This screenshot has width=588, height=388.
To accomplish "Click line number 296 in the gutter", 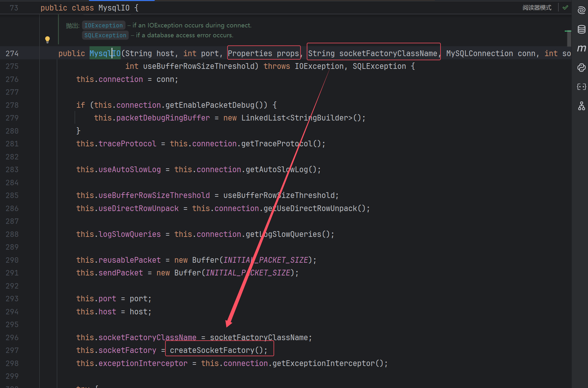I will click(12, 338).
